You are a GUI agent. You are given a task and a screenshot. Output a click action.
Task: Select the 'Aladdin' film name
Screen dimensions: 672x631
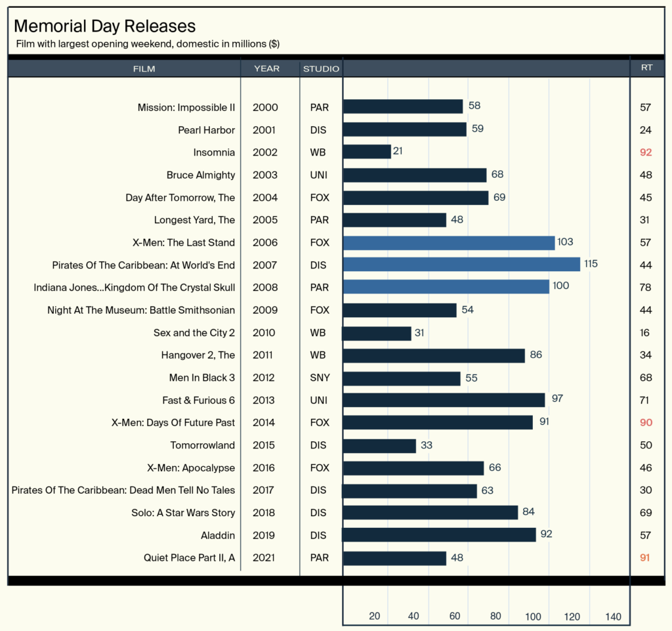click(218, 536)
